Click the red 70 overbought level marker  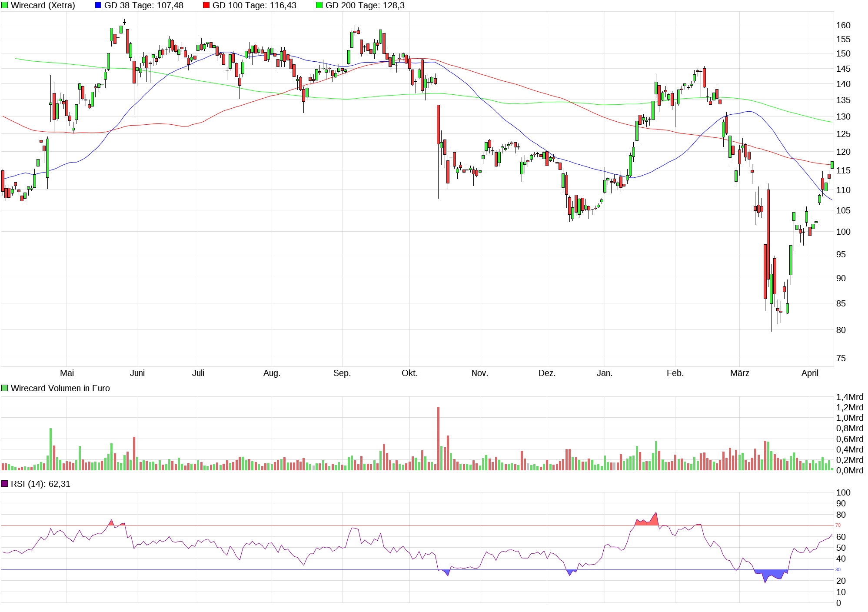click(x=838, y=525)
